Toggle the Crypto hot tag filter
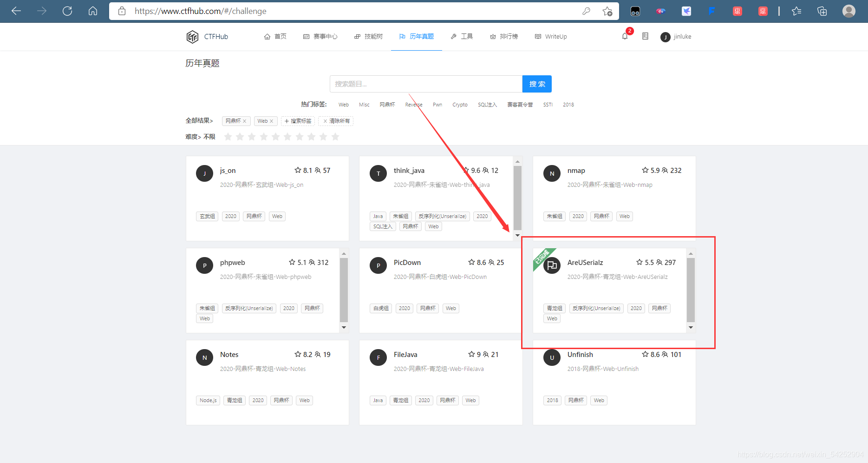The height and width of the screenshot is (463, 868). [459, 104]
